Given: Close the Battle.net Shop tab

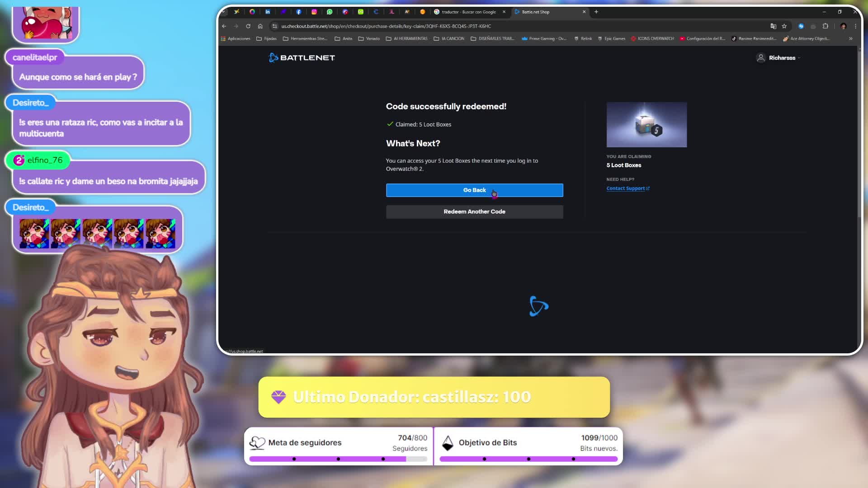Looking at the screenshot, I should point(584,12).
